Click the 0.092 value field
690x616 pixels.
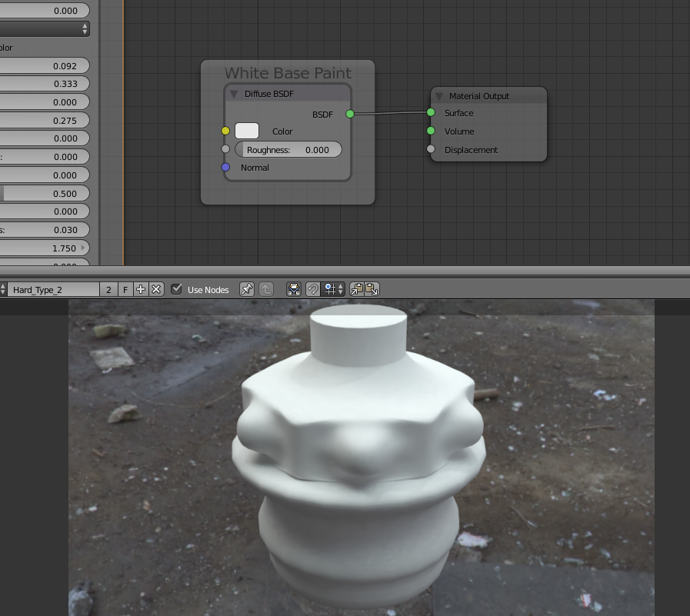[x=45, y=65]
